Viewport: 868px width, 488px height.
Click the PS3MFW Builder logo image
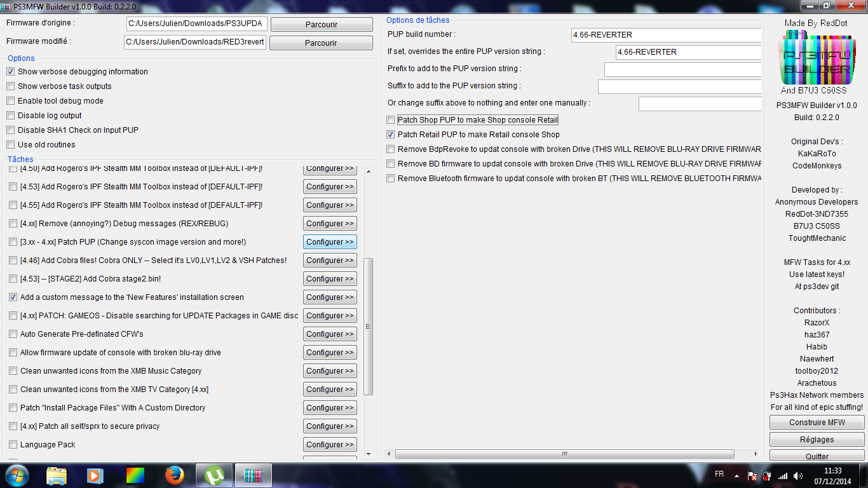click(x=817, y=57)
